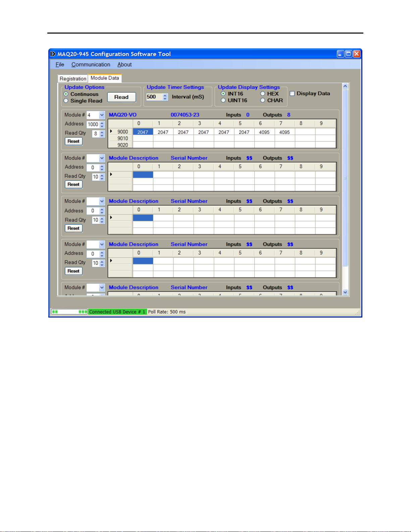Click the Outputs value 8
Viewport: 411px width, 532px height.
point(289,115)
